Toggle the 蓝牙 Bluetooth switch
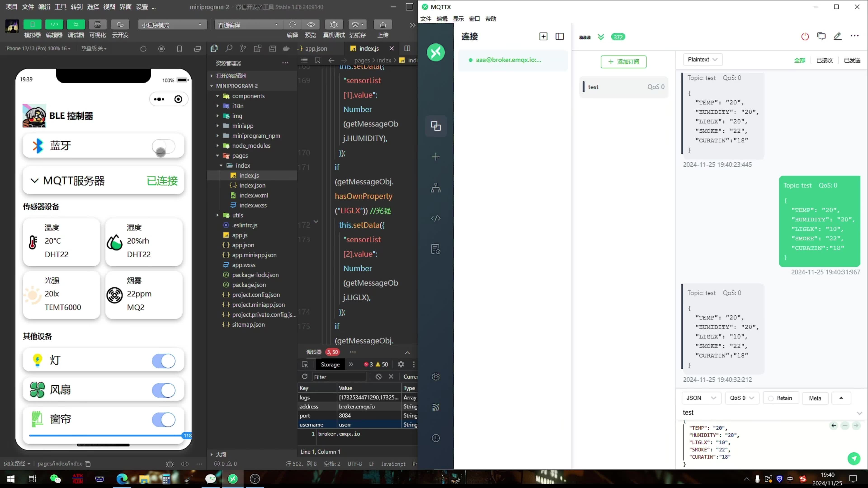 163,146
